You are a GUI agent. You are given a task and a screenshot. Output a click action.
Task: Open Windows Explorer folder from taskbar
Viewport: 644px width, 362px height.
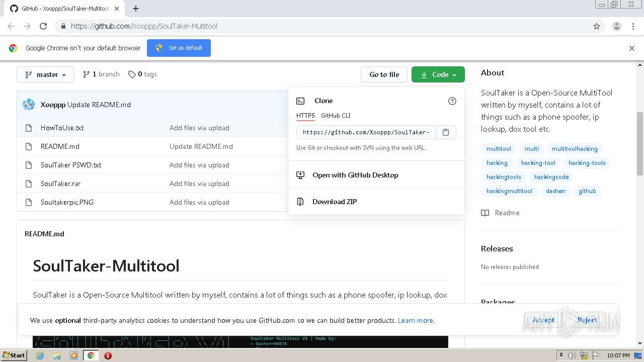click(57, 355)
